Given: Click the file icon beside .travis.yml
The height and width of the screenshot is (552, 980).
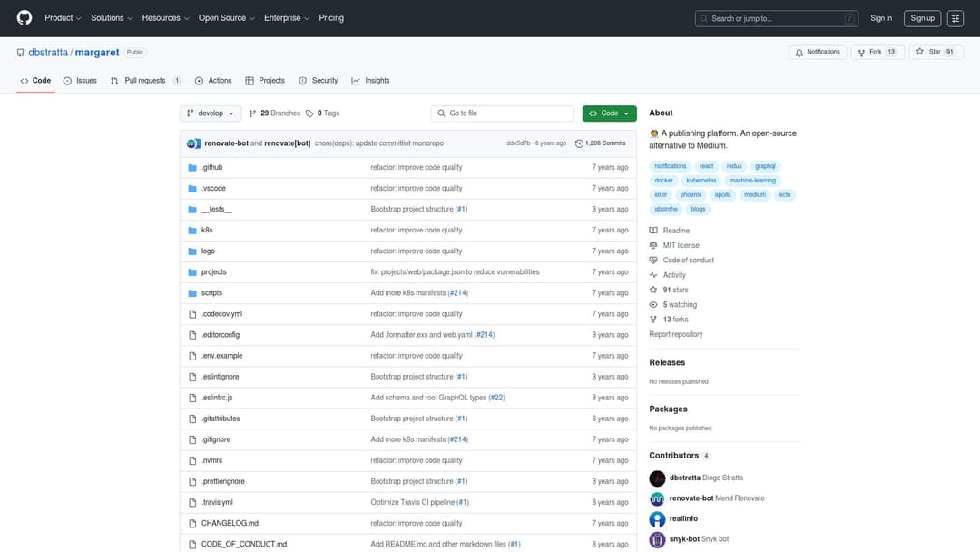Looking at the screenshot, I should [192, 503].
